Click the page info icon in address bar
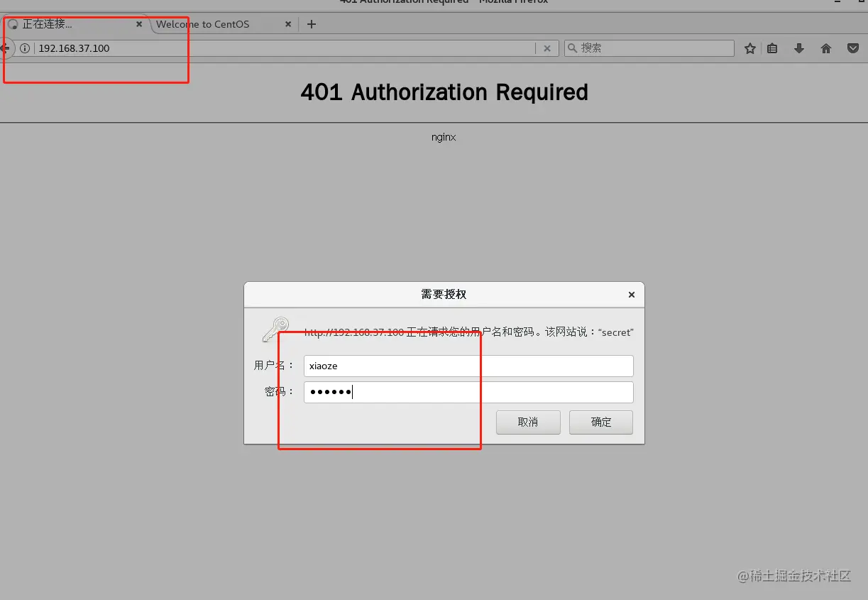Screen dimensions: 868x600 click(25, 48)
